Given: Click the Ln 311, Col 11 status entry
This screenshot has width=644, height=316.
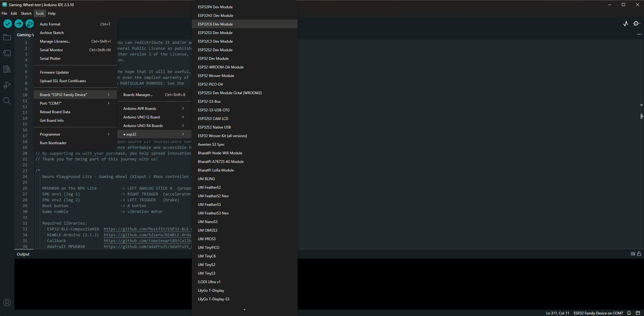Looking at the screenshot, I should coord(557,313).
